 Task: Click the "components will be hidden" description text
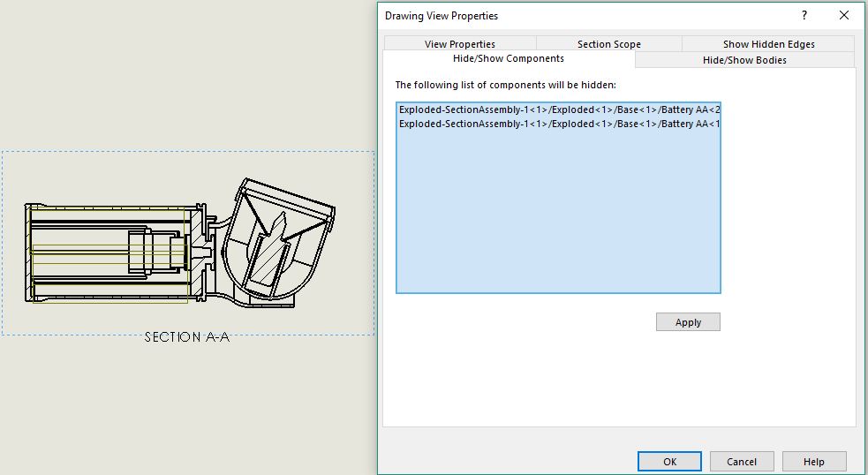point(505,85)
